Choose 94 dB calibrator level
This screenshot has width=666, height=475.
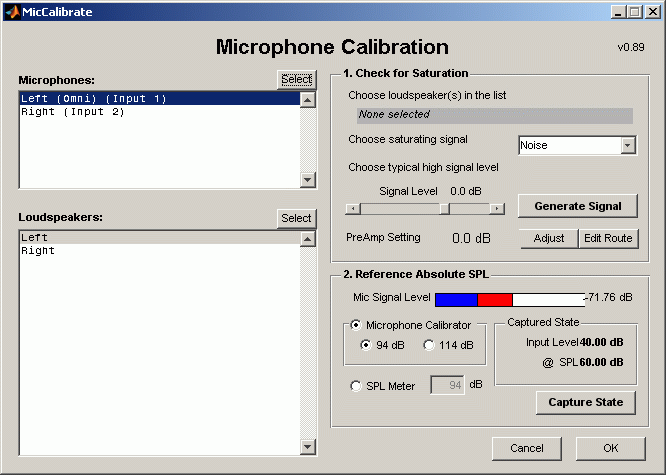pyautogui.click(x=365, y=345)
